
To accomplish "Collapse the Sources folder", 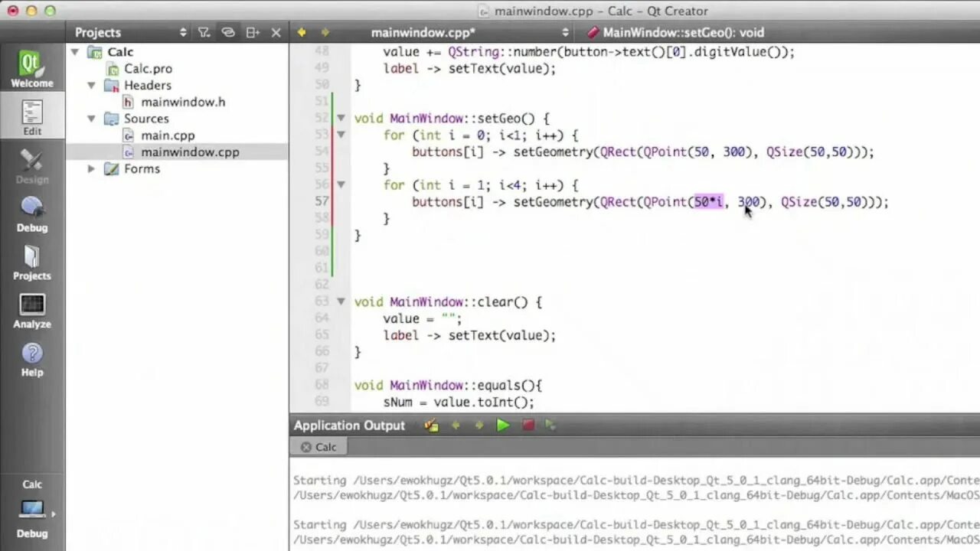I will tap(91, 119).
